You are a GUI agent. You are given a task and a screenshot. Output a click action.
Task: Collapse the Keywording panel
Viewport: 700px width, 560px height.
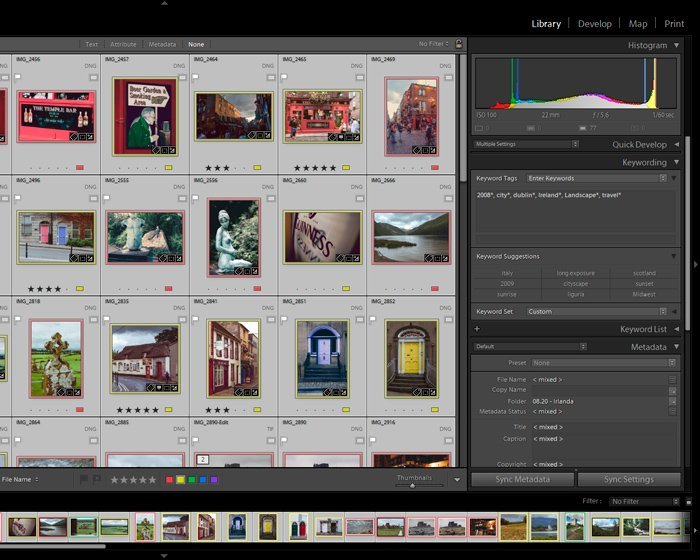[676, 162]
